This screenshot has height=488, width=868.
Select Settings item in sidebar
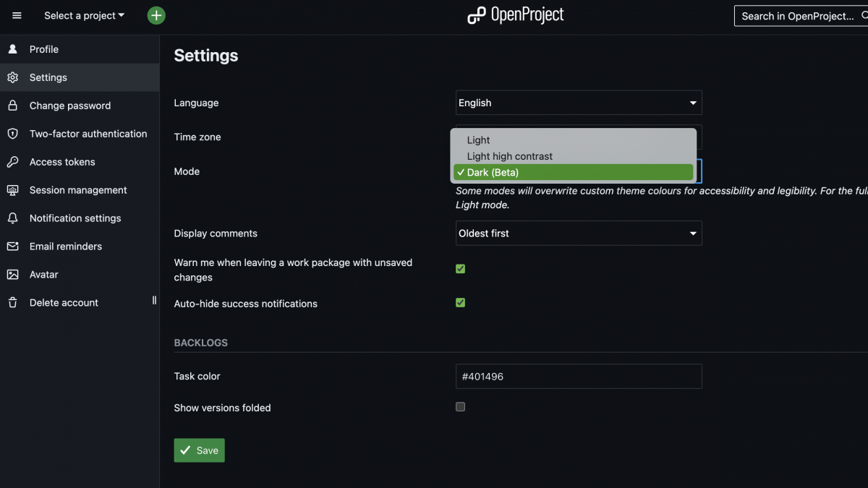point(80,77)
